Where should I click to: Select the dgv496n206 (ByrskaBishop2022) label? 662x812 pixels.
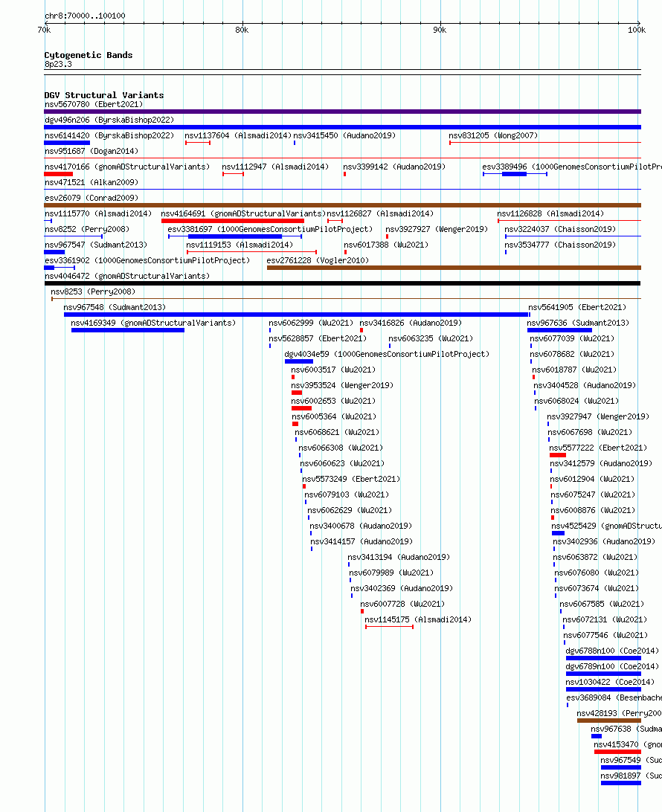point(109,120)
